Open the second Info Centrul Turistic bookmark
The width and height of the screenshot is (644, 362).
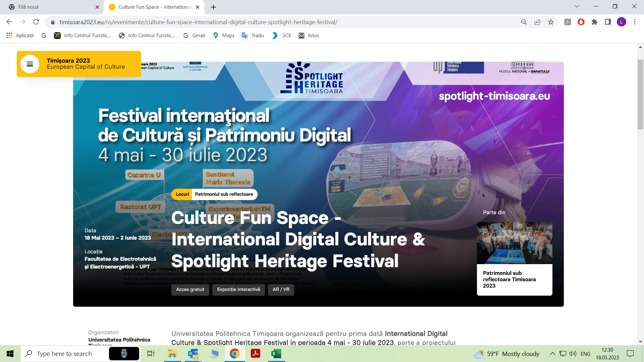coord(147,36)
